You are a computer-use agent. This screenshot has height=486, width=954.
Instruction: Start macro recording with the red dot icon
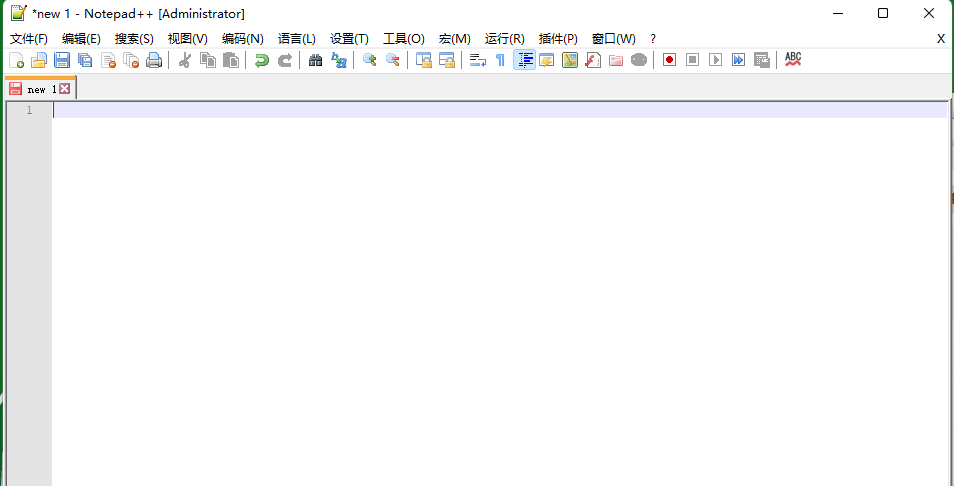669,60
